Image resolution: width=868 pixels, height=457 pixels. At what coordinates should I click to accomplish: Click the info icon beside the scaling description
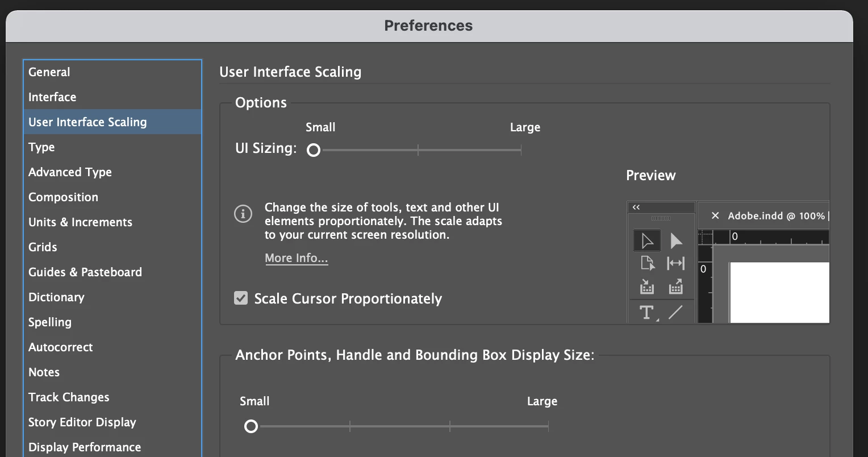[x=243, y=214]
